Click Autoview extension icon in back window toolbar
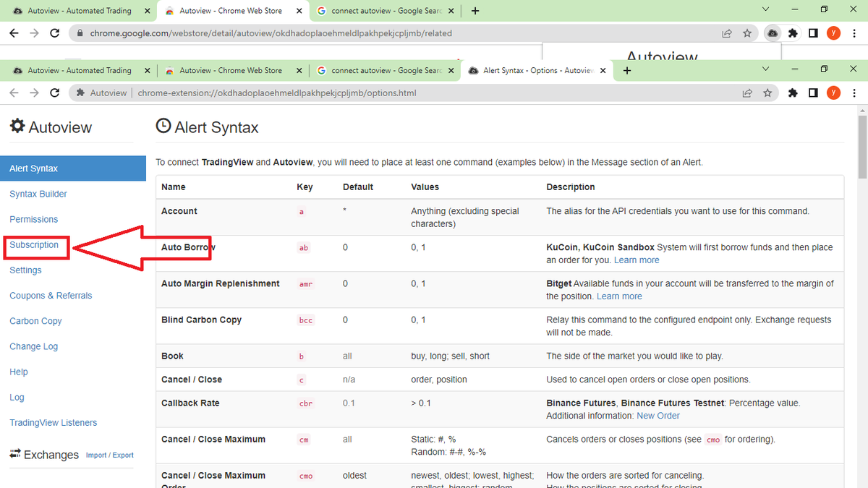868x488 pixels. [x=773, y=33]
